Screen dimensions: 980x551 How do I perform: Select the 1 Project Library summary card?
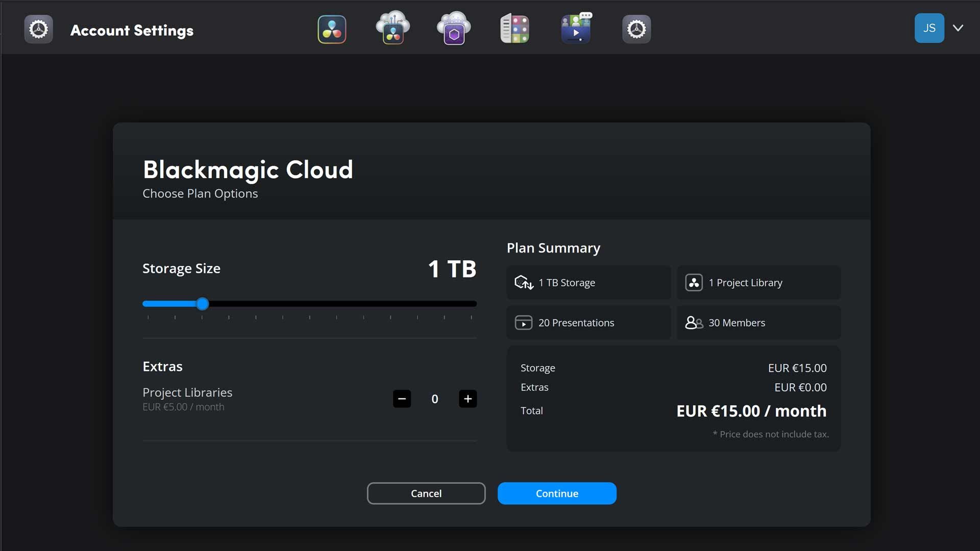point(758,282)
